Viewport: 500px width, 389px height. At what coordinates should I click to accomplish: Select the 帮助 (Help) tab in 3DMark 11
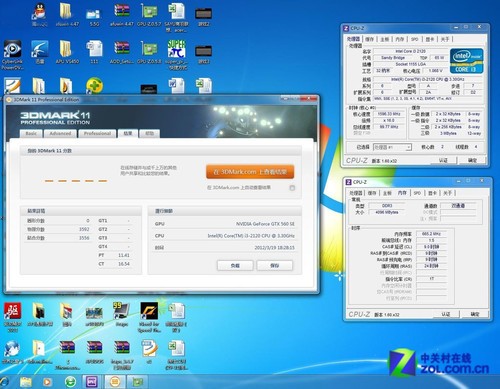(149, 133)
